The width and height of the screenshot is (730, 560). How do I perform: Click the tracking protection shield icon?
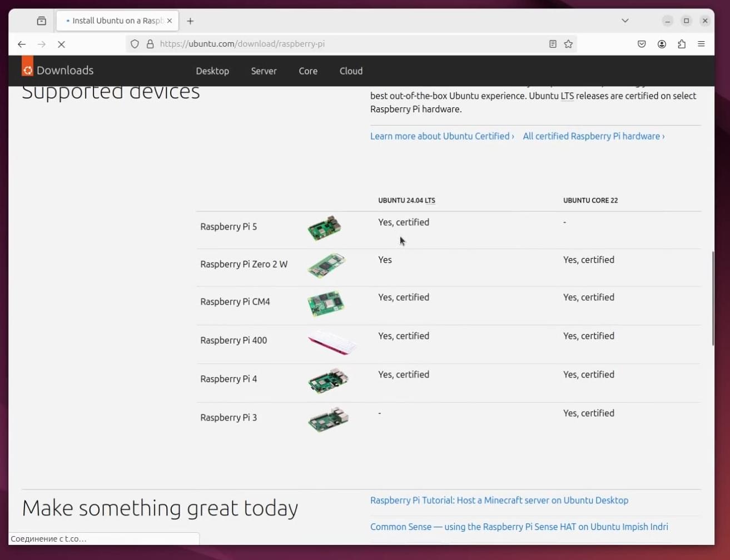click(x=135, y=44)
